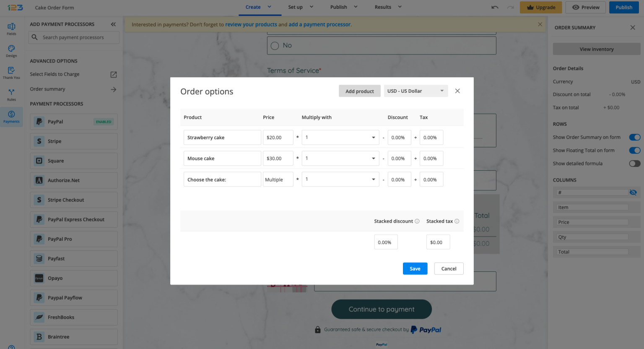
Task: Toggle Show Order Summary on form
Action: click(635, 137)
